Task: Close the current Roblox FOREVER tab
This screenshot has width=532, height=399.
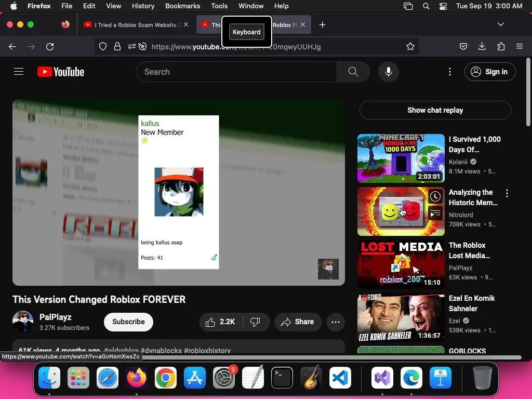Action: pos(303,24)
